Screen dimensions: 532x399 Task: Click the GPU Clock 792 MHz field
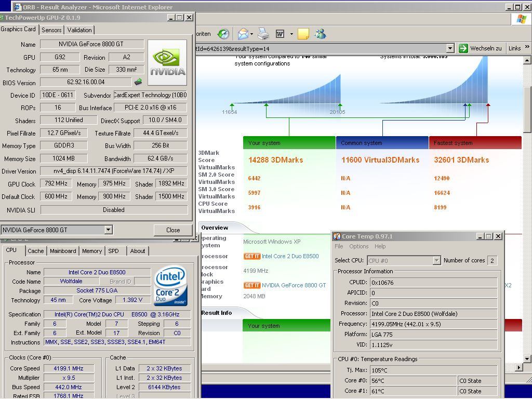tap(56, 183)
